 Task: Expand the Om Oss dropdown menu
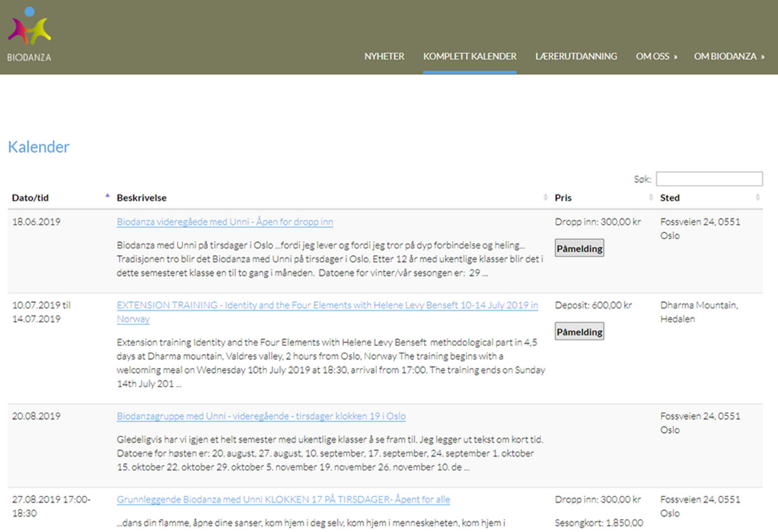[x=656, y=56]
